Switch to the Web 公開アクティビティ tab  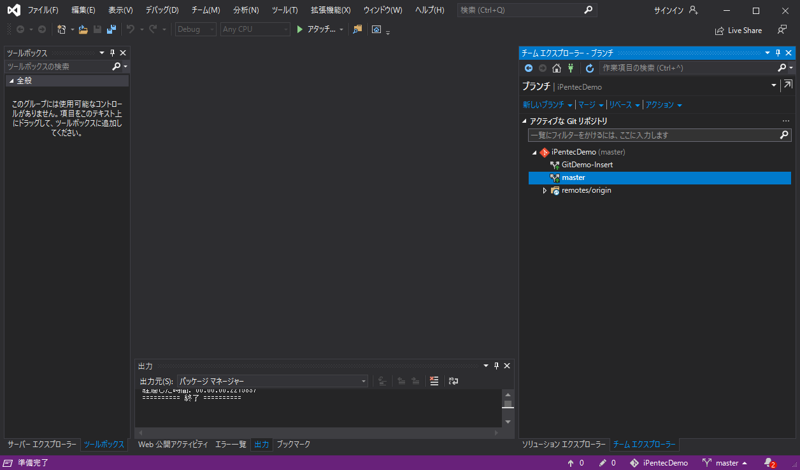(x=173, y=444)
